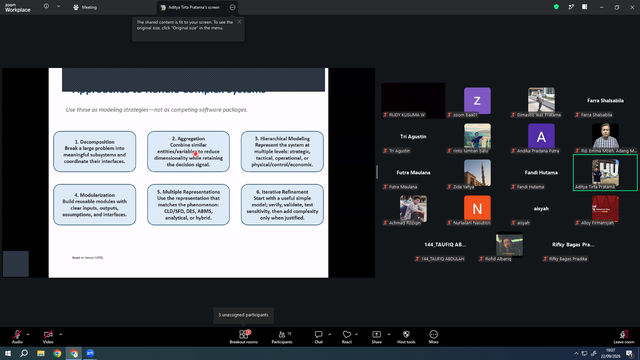The height and width of the screenshot is (360, 640).
Task: Open Host tools shield menu
Action: [406, 337]
